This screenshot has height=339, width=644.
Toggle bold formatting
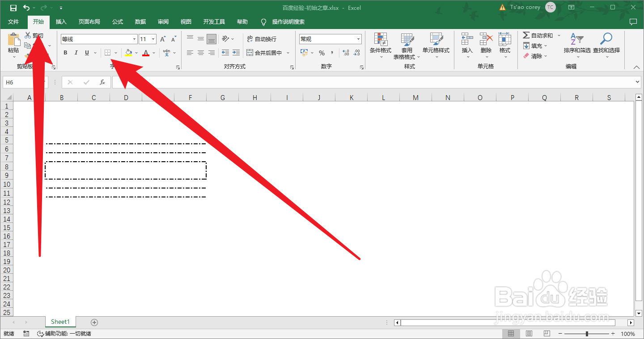65,53
